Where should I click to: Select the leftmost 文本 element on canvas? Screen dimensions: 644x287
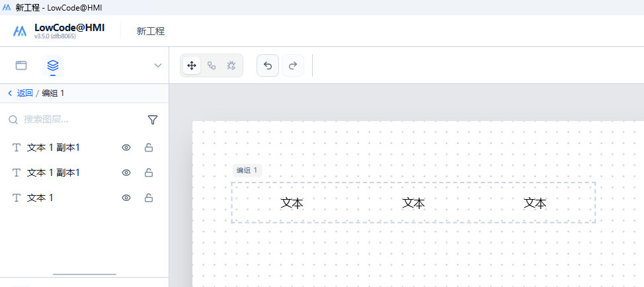[292, 203]
